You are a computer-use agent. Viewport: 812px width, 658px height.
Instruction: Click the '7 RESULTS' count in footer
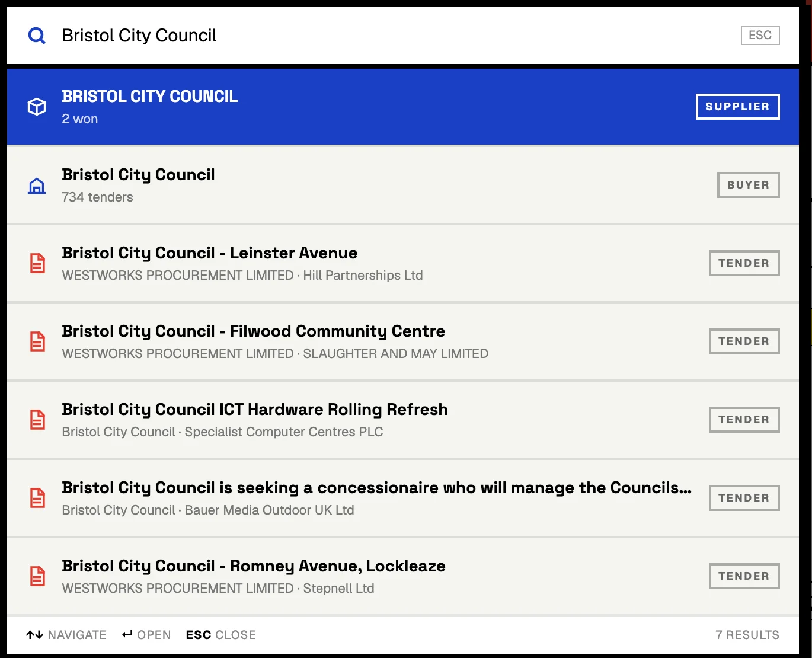747,635
